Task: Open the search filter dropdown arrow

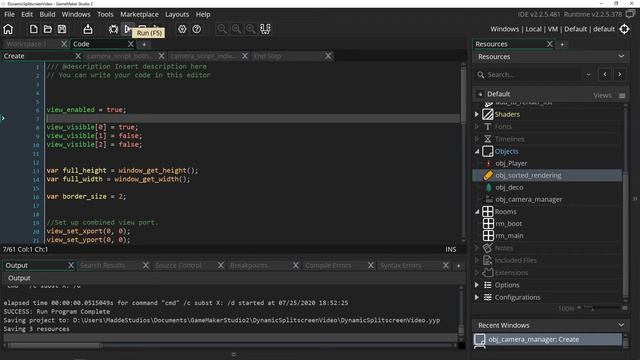Action: [588, 75]
